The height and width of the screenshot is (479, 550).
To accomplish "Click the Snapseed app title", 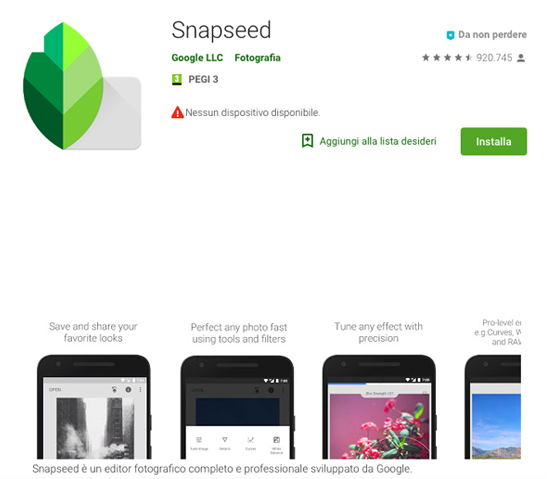I will pyautogui.click(x=221, y=31).
